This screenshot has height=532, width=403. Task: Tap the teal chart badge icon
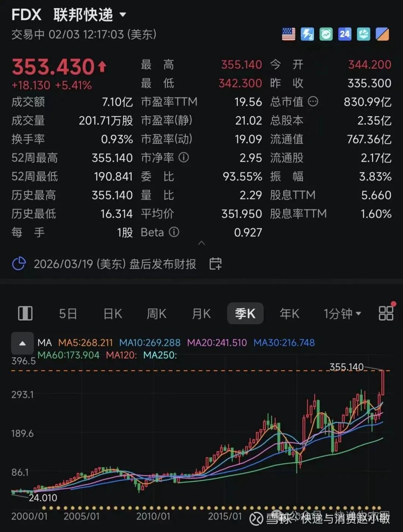coord(363,34)
